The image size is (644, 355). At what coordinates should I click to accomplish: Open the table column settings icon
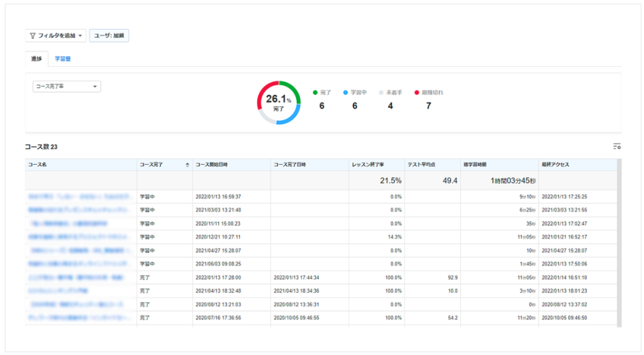point(616,147)
